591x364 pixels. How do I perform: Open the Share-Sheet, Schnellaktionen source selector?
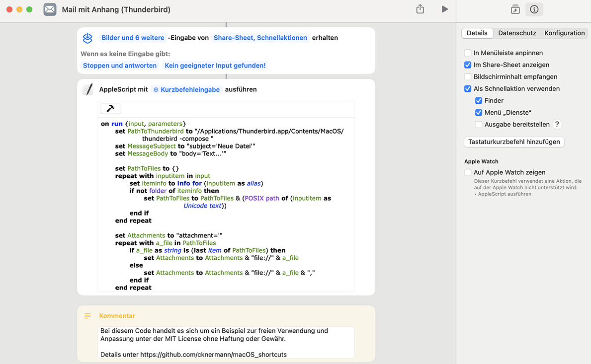[260, 38]
